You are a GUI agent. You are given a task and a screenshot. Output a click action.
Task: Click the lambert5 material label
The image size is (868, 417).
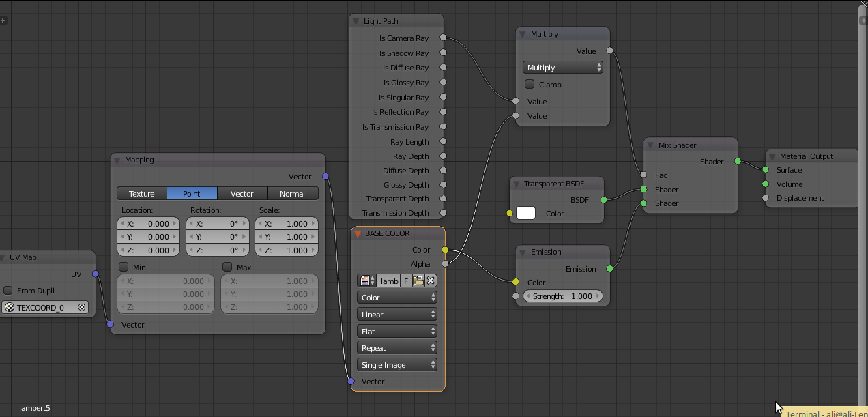[35, 408]
